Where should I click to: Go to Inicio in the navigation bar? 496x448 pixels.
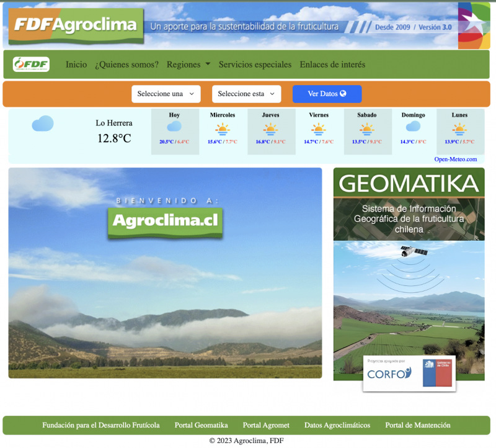76,65
